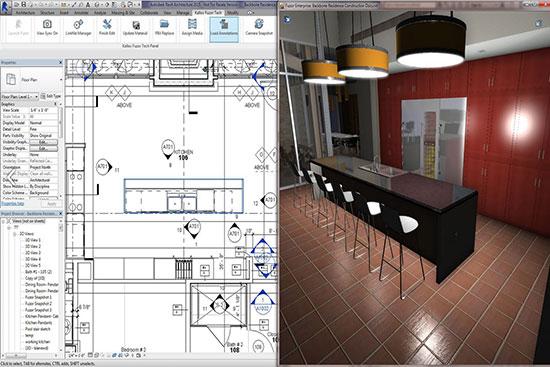Select 3D View 3 in Project Browser

point(33,253)
